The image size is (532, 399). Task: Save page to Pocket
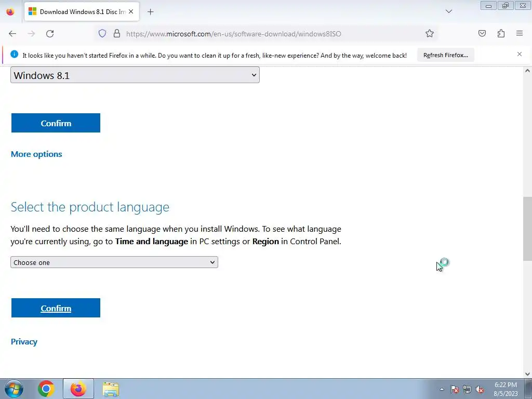click(482, 33)
